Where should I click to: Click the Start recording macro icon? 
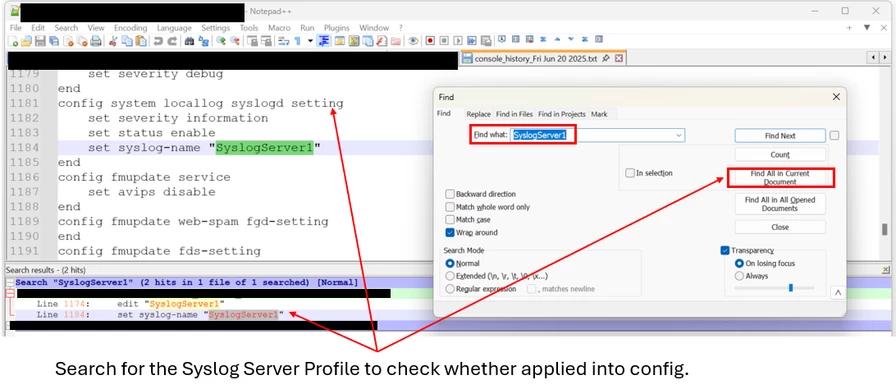[430, 41]
